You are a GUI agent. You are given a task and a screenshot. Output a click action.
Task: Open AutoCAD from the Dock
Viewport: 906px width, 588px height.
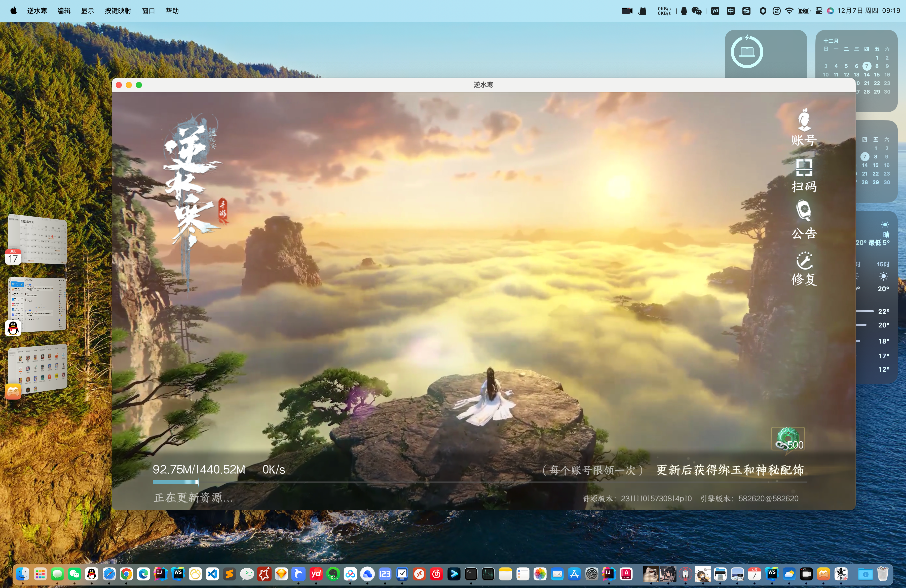tap(626, 574)
